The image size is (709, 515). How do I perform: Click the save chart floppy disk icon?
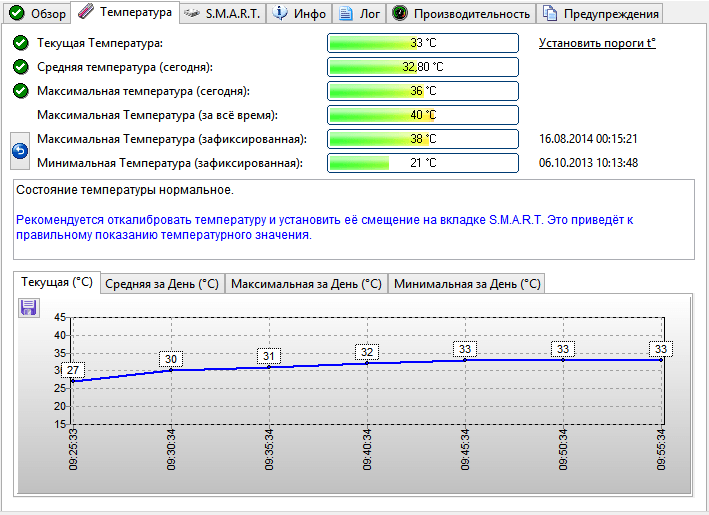tap(28, 307)
